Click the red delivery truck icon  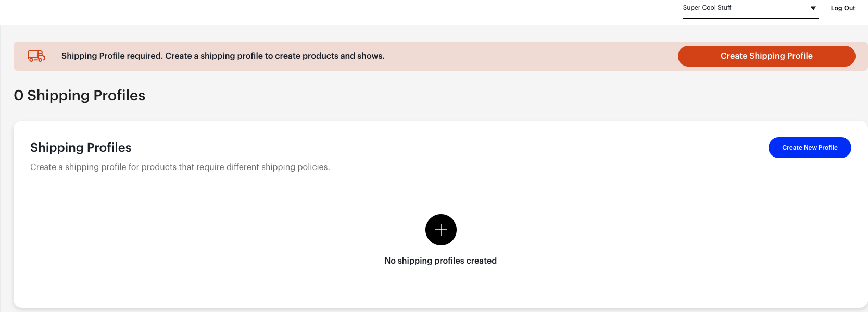(x=36, y=56)
